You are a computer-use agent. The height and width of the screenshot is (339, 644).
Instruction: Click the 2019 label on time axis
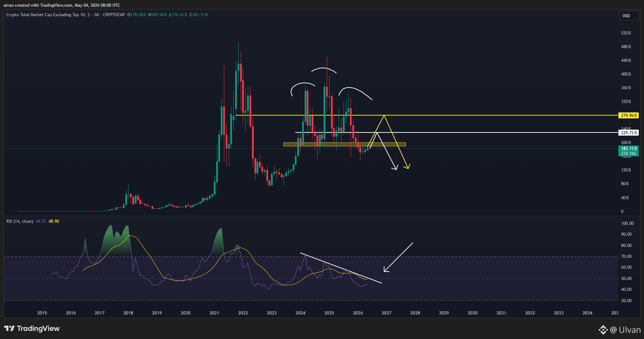pyautogui.click(x=157, y=313)
